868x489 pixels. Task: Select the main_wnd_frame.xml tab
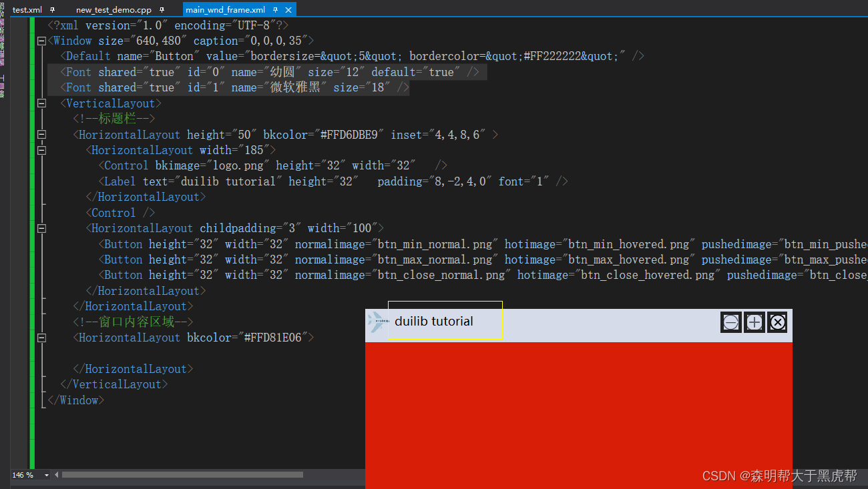tap(225, 10)
